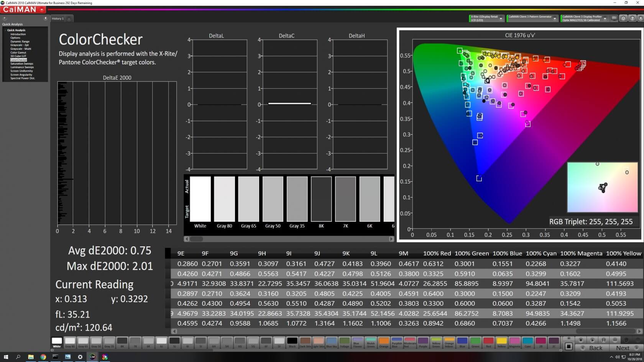Select Color Gamut in workflow list

[18, 52]
